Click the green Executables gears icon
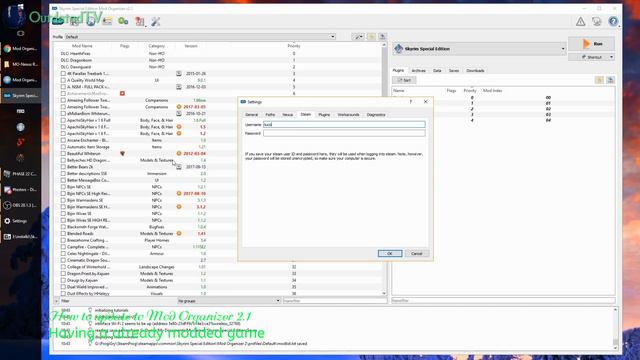This screenshot has width=640, height=360. point(123,21)
